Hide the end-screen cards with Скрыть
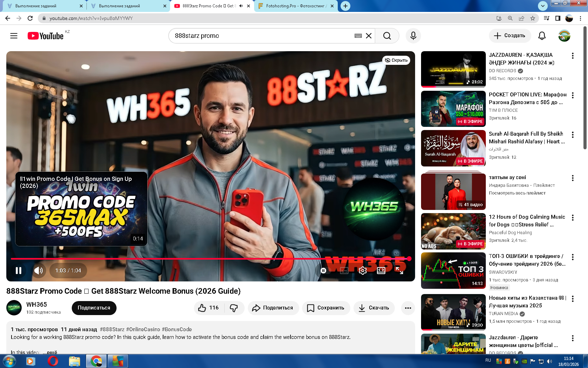This screenshot has height=368, width=588. [x=396, y=60]
